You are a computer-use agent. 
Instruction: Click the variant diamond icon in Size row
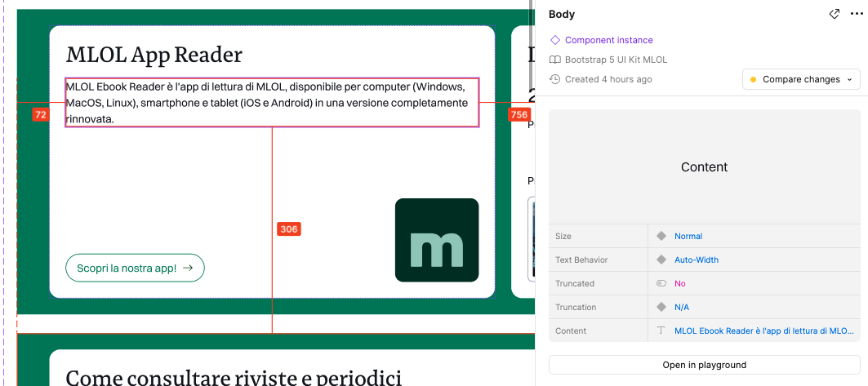[x=661, y=236]
